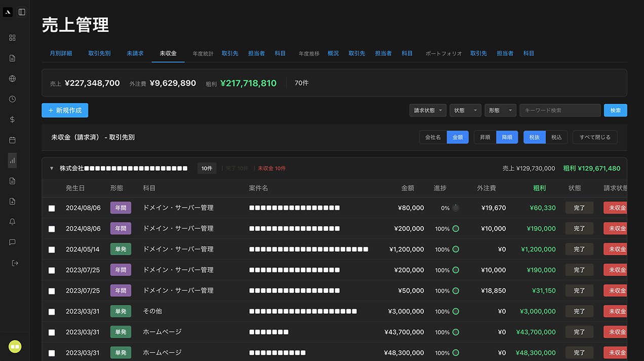Select the checkbox for 2024/05/14 row

pyautogui.click(x=52, y=250)
